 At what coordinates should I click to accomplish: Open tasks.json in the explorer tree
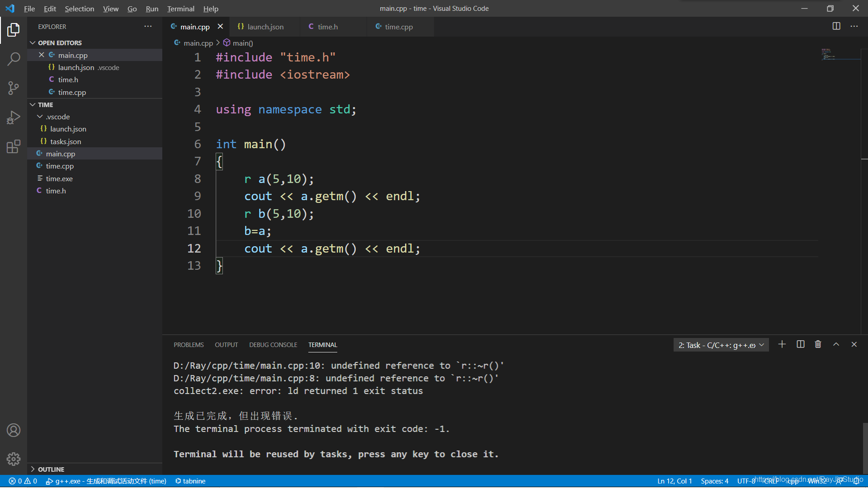(x=66, y=141)
